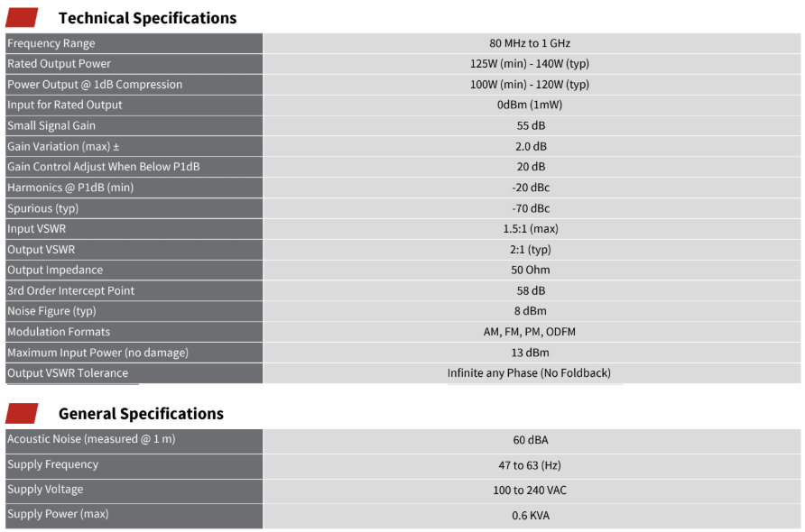This screenshot has width=805, height=532.
Task: Click the Infinite any Phase (No Foldback) value
Action: tap(530, 373)
